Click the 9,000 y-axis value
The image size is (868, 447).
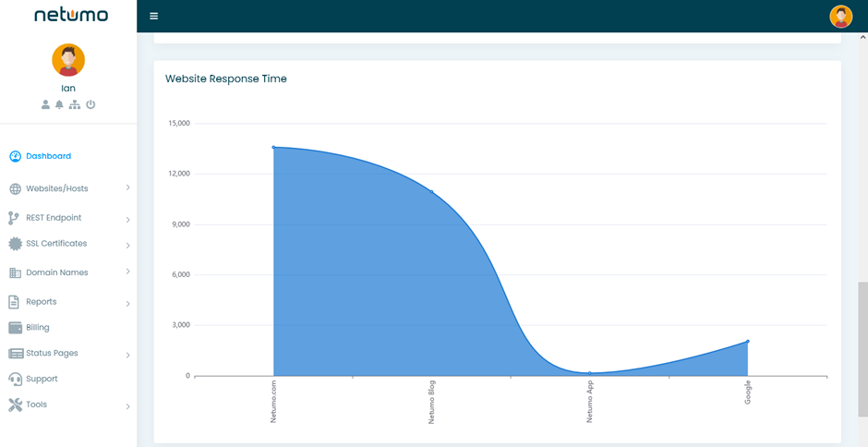[180, 224]
